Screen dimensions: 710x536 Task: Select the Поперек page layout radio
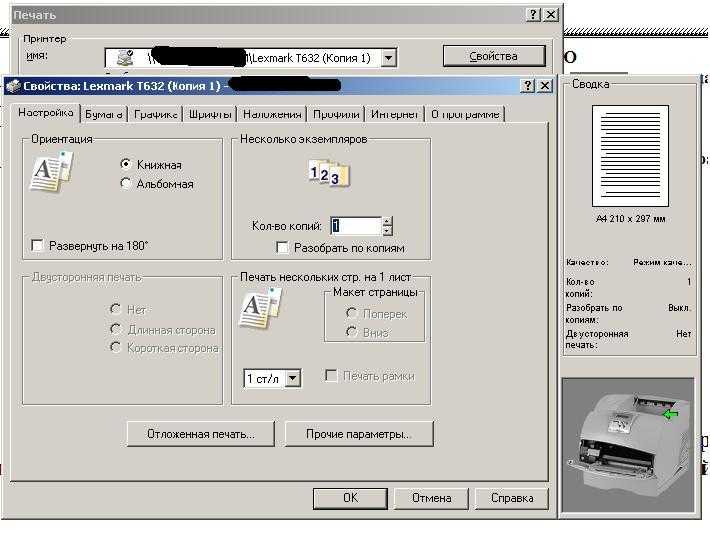pyautogui.click(x=351, y=313)
